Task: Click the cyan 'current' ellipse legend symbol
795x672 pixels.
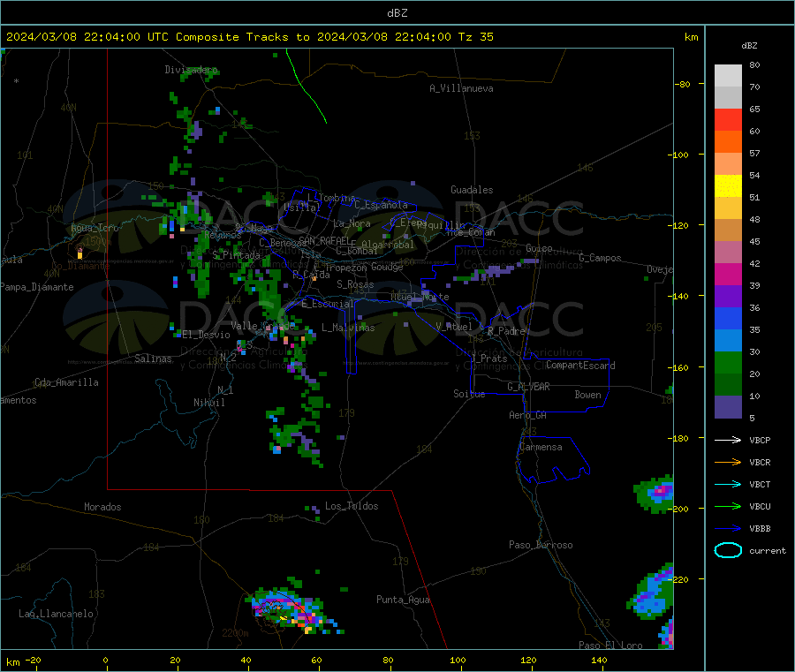Action: point(728,550)
